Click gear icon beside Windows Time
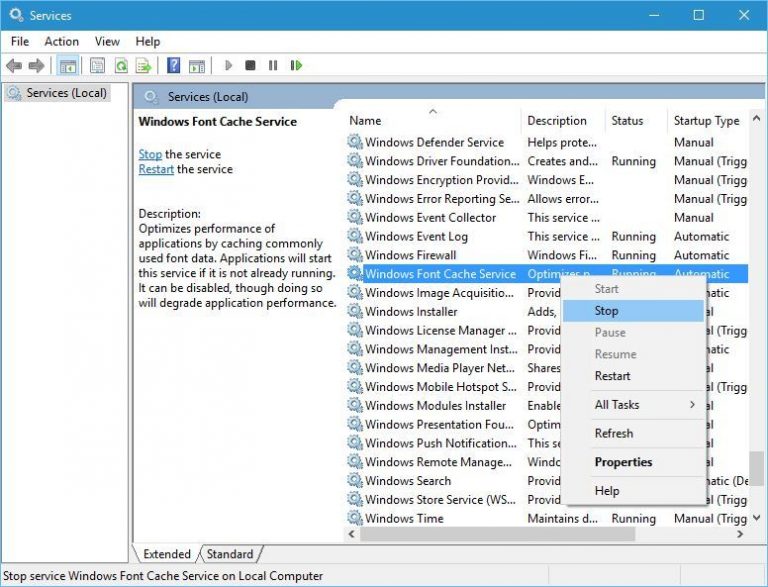This screenshot has width=768, height=587. (355, 517)
